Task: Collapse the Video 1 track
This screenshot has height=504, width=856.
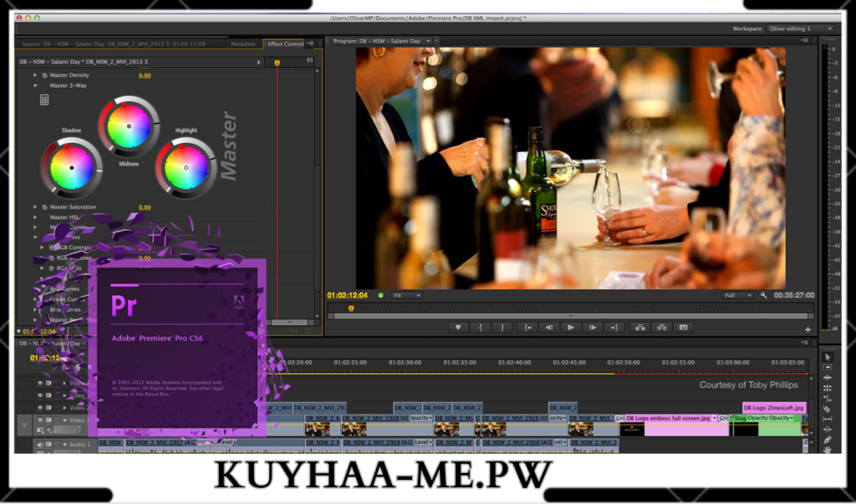Action: (x=65, y=420)
